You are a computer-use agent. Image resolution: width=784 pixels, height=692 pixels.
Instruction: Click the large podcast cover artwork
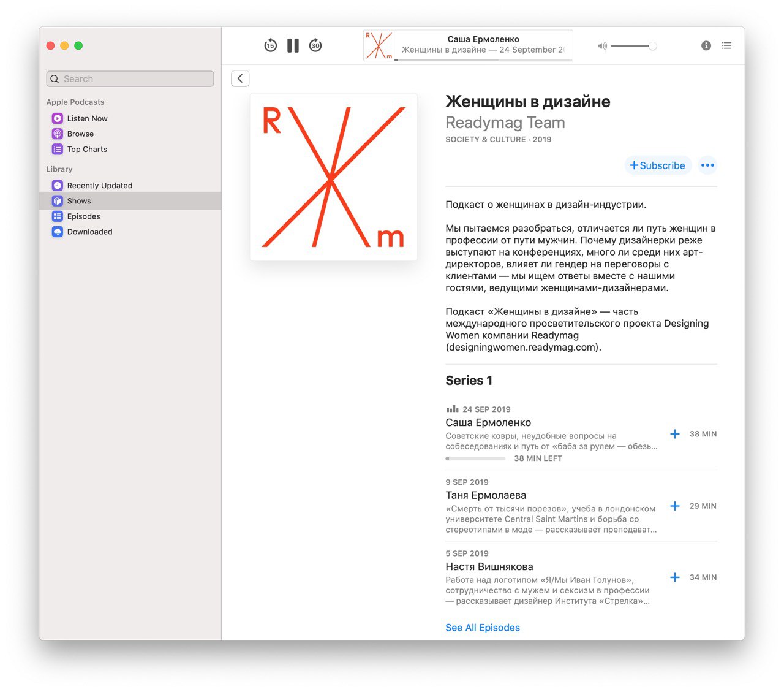pos(334,177)
